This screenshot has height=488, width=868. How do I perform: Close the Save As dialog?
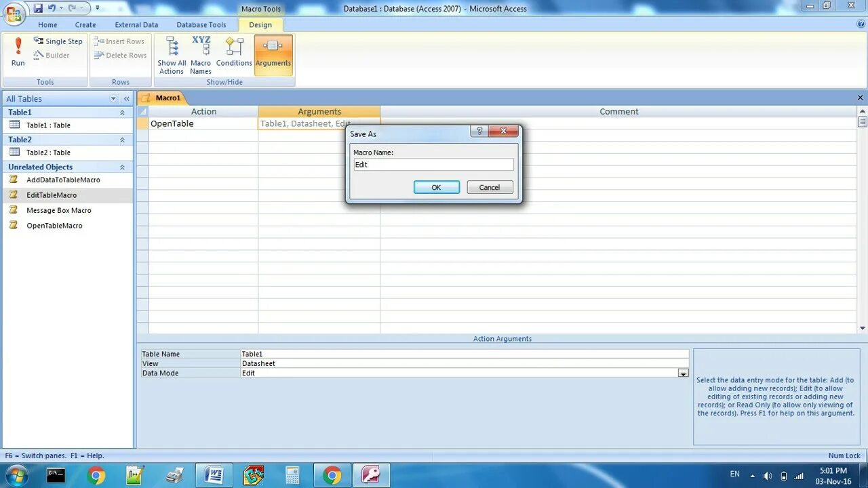tap(503, 131)
